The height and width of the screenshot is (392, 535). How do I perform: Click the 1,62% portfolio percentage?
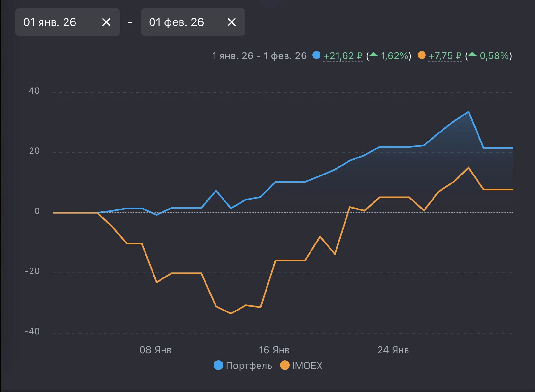pyautogui.click(x=394, y=56)
